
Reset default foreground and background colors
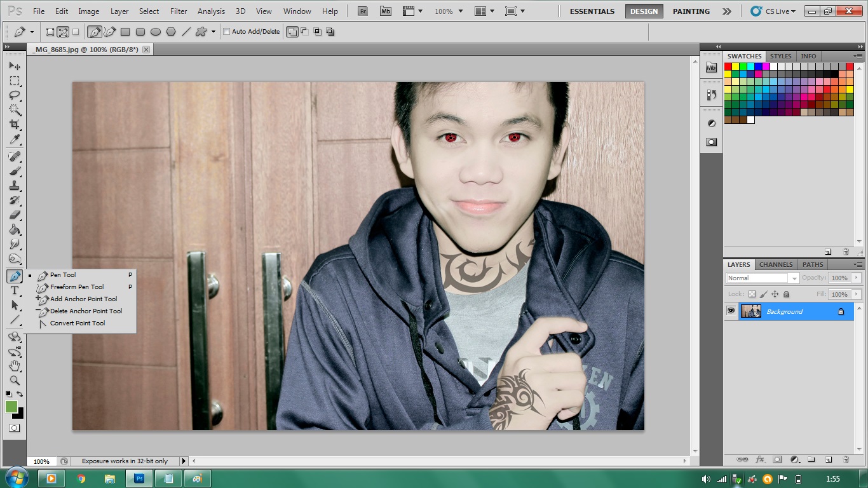pyautogui.click(x=8, y=394)
